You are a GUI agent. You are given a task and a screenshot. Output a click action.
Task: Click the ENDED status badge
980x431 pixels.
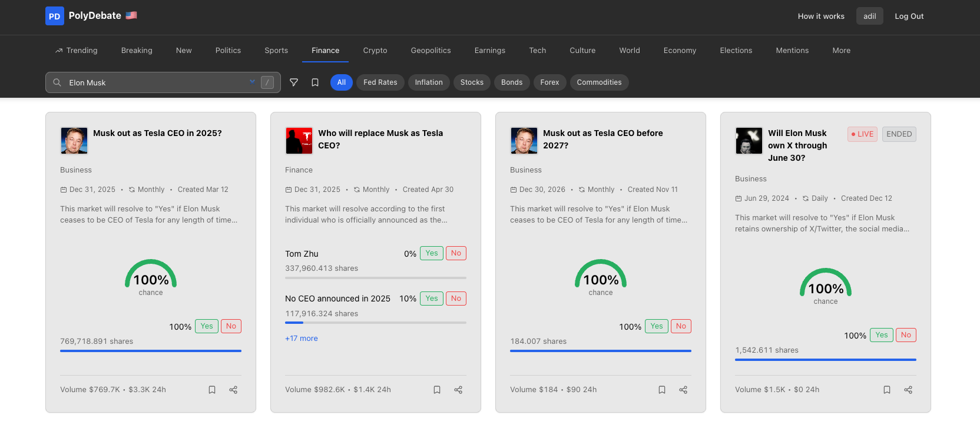coord(899,134)
